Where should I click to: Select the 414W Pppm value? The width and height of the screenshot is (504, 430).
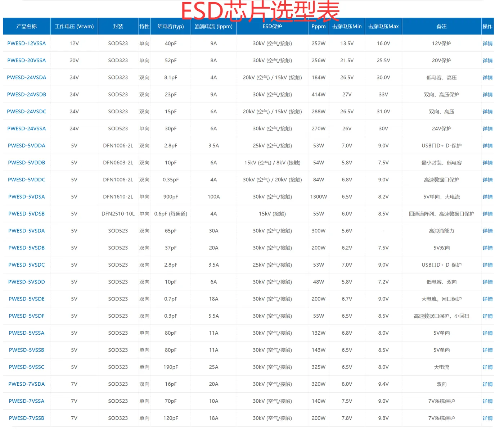319,95
